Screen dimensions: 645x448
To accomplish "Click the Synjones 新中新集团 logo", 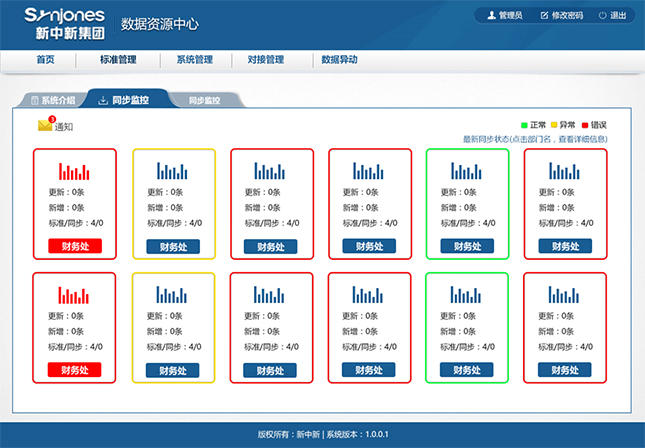I will click(57, 23).
